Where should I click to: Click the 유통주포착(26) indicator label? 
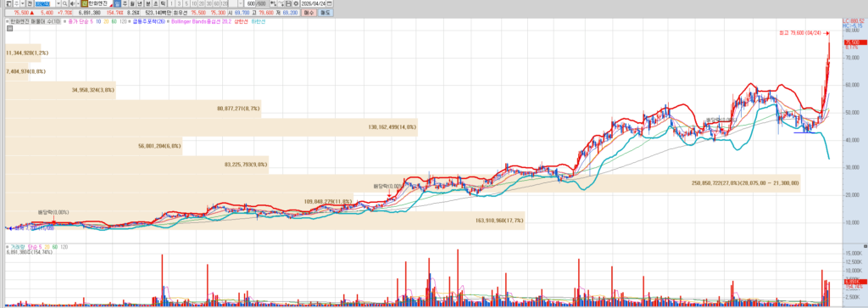149,21
